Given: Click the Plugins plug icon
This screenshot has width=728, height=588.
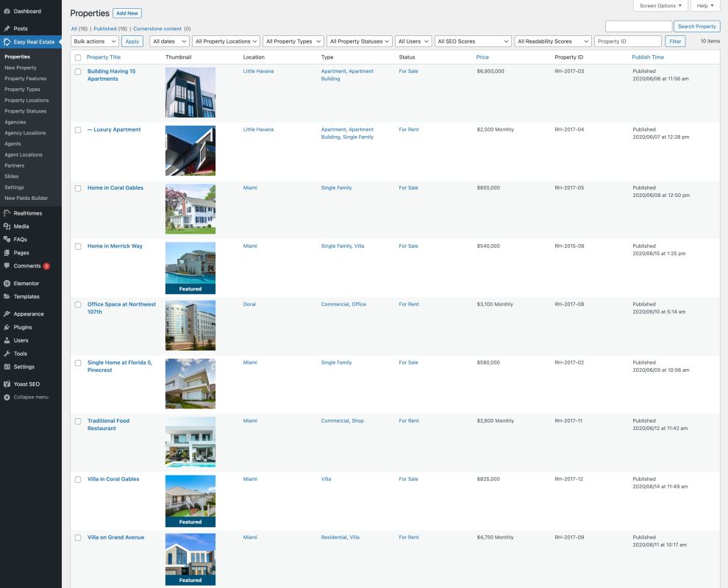Looking at the screenshot, I should 7,327.
